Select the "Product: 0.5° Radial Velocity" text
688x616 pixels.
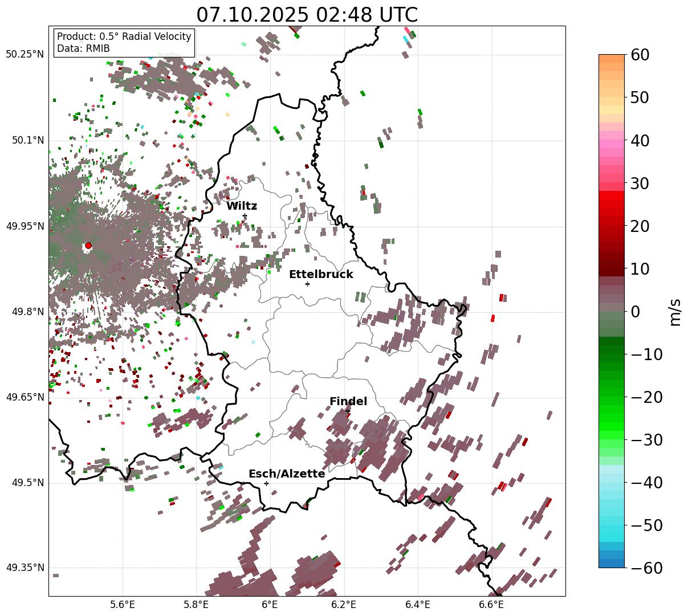click(x=124, y=36)
